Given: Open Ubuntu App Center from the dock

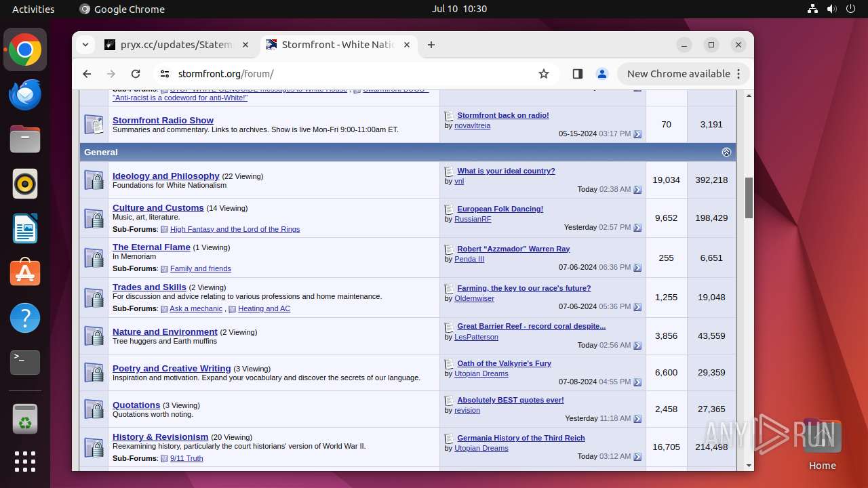Looking at the screenshot, I should [25, 273].
